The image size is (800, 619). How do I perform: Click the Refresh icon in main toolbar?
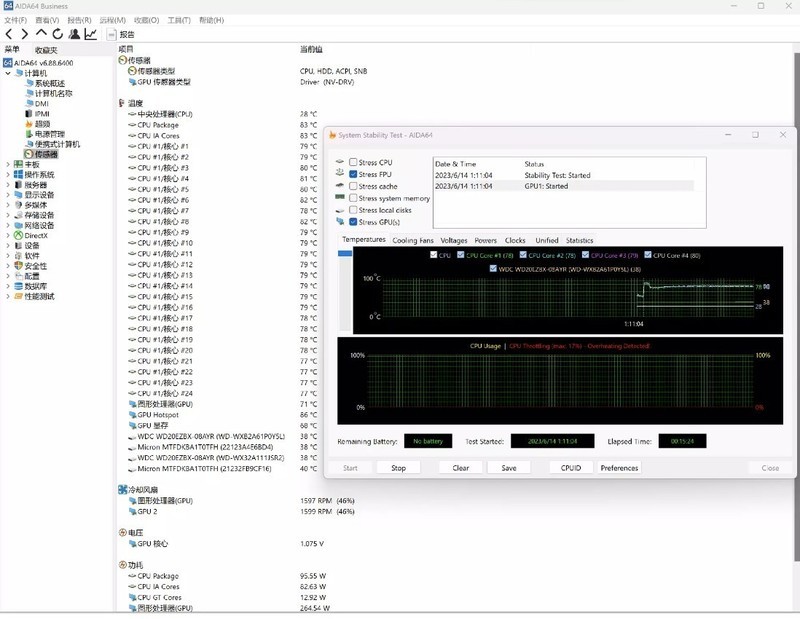click(x=58, y=34)
